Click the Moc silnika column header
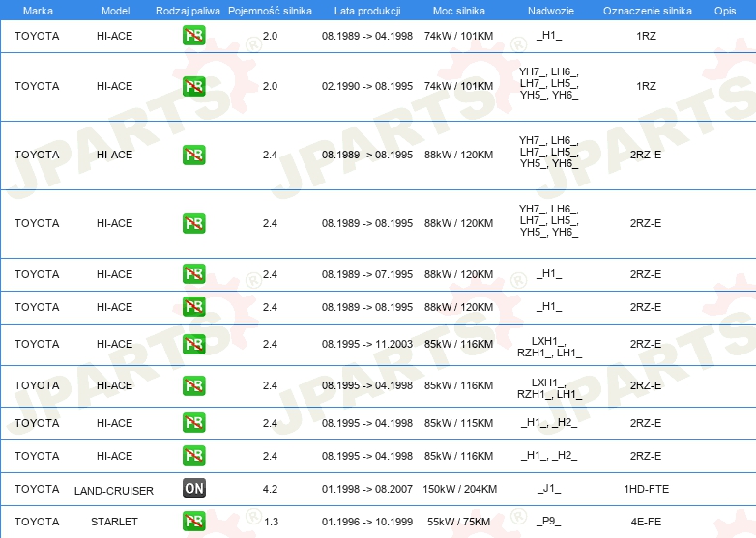The image size is (756, 538). (458, 10)
